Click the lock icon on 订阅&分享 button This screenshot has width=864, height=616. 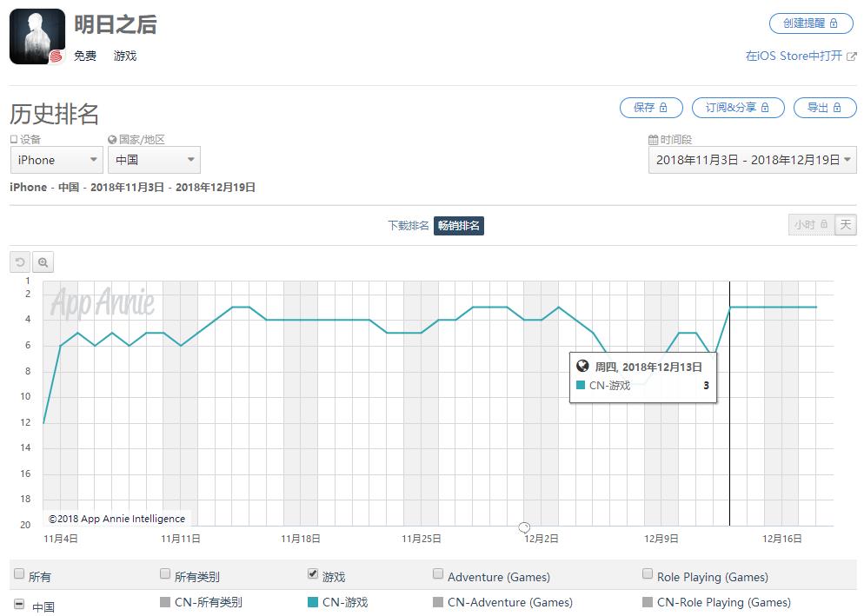(x=765, y=108)
